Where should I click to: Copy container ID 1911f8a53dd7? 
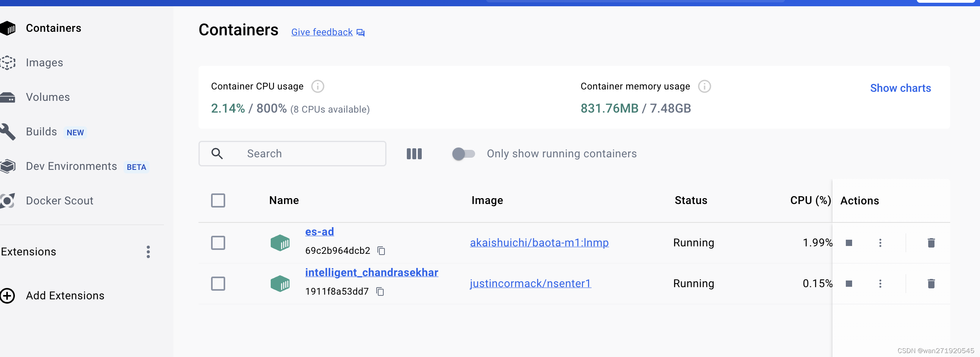380,291
